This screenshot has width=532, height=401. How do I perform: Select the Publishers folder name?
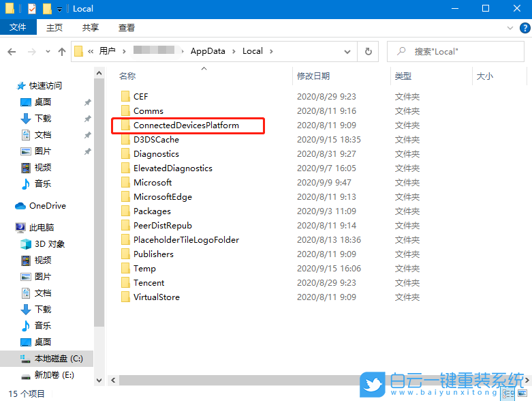tap(153, 254)
